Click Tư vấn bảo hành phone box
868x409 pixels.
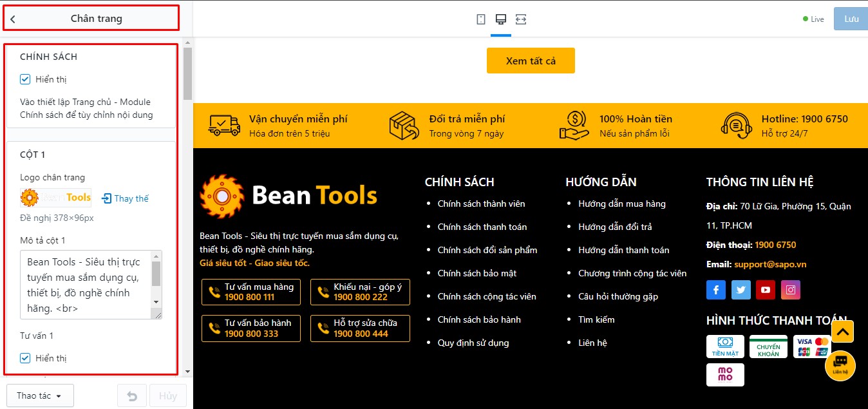pos(251,328)
